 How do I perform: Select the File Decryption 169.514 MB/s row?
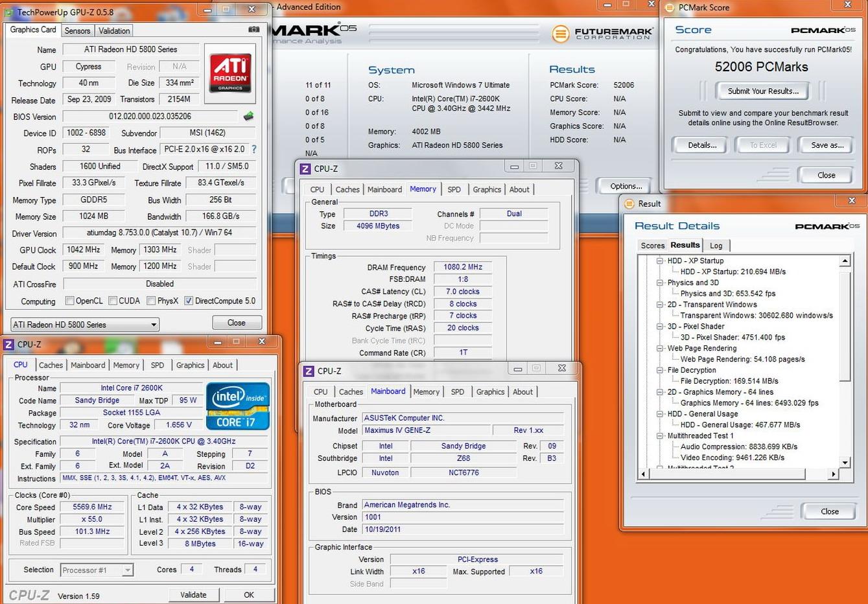click(729, 381)
